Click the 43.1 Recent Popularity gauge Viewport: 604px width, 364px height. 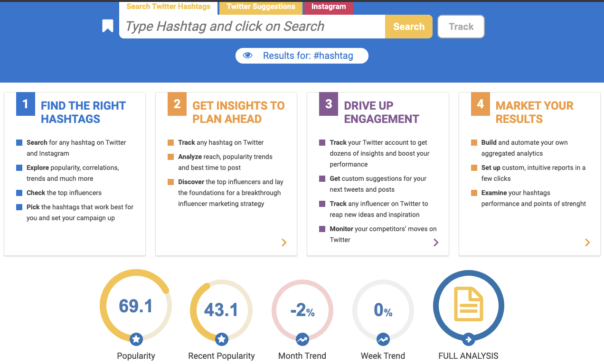[221, 310]
